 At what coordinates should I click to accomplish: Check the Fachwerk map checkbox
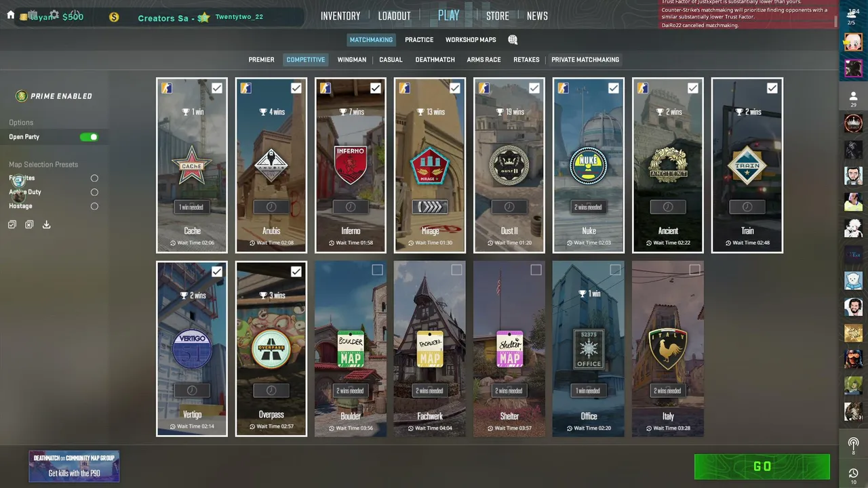tap(456, 270)
